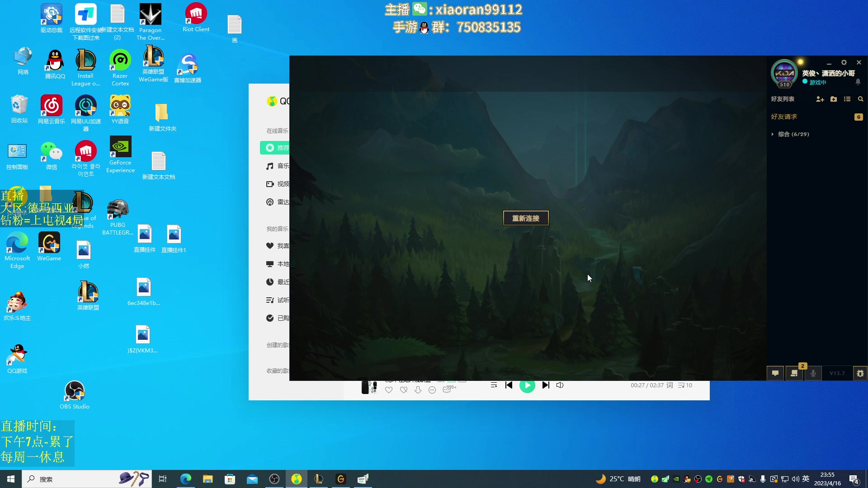Open system volume in the tray

click(796, 479)
